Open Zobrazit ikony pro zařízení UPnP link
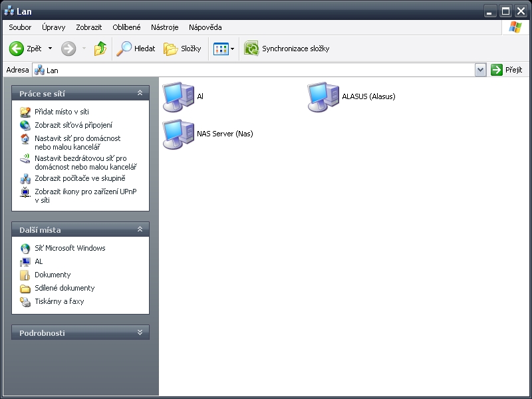 click(86, 196)
